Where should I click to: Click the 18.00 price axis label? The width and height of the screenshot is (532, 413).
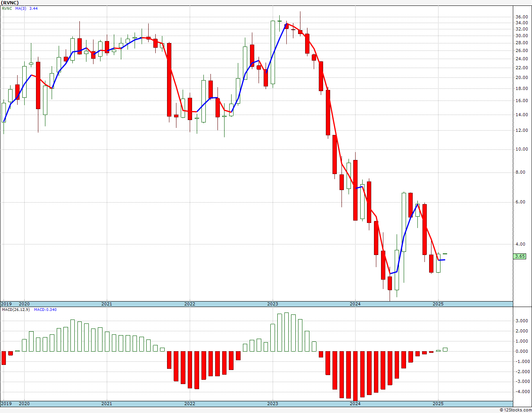tap(521, 88)
